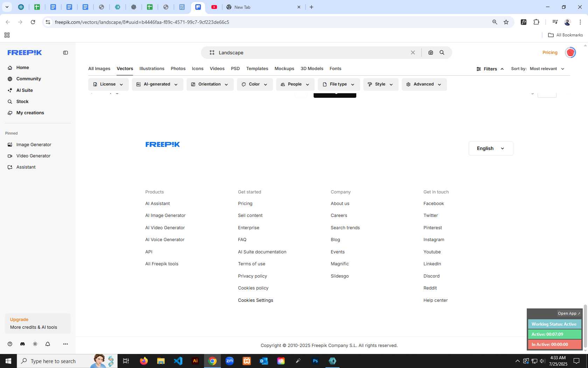Viewport: 588px width, 368px height.
Task: Open Outlook from the taskbar
Action: point(264,361)
